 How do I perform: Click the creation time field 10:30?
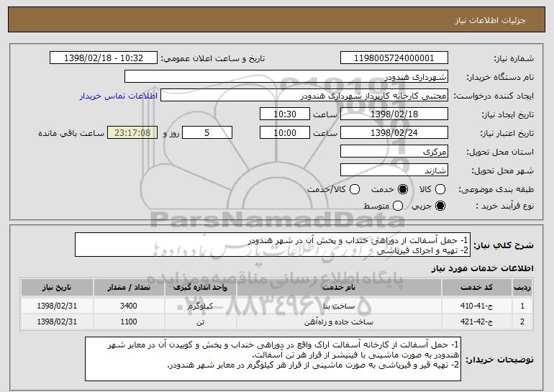(285, 114)
